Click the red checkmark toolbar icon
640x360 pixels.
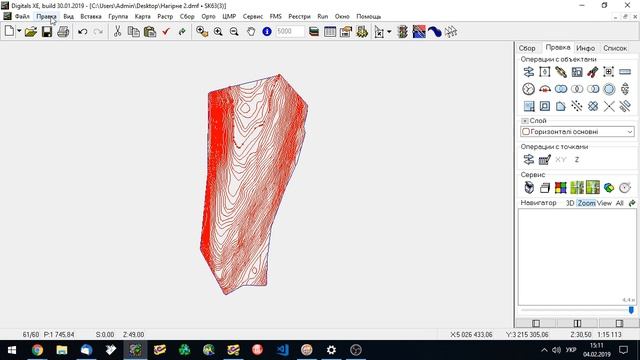tap(166, 31)
